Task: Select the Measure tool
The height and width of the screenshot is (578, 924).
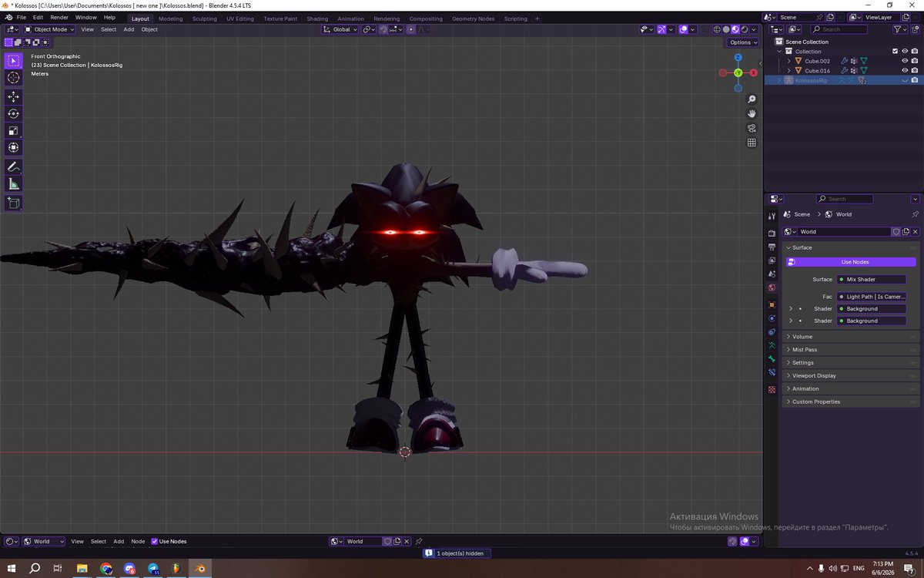Action: pos(14,183)
